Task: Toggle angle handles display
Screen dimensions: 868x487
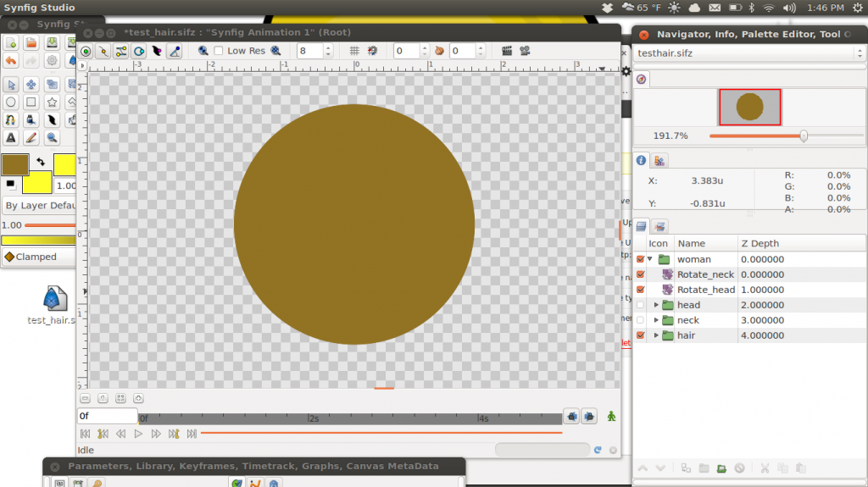Action: pos(175,52)
